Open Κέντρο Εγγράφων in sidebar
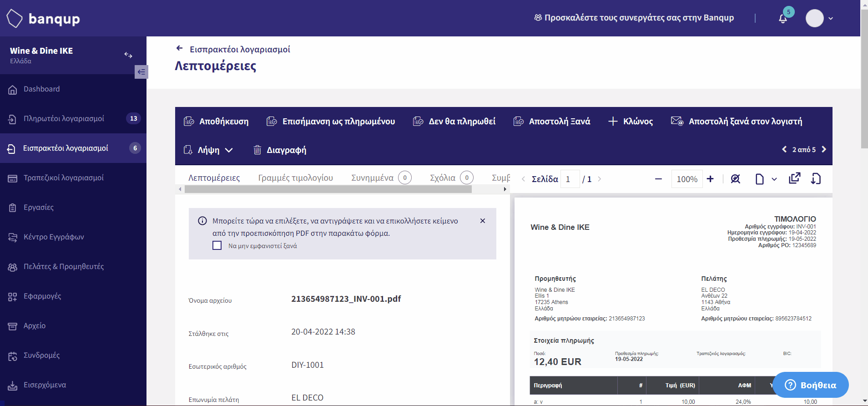The image size is (868, 406). point(73,237)
